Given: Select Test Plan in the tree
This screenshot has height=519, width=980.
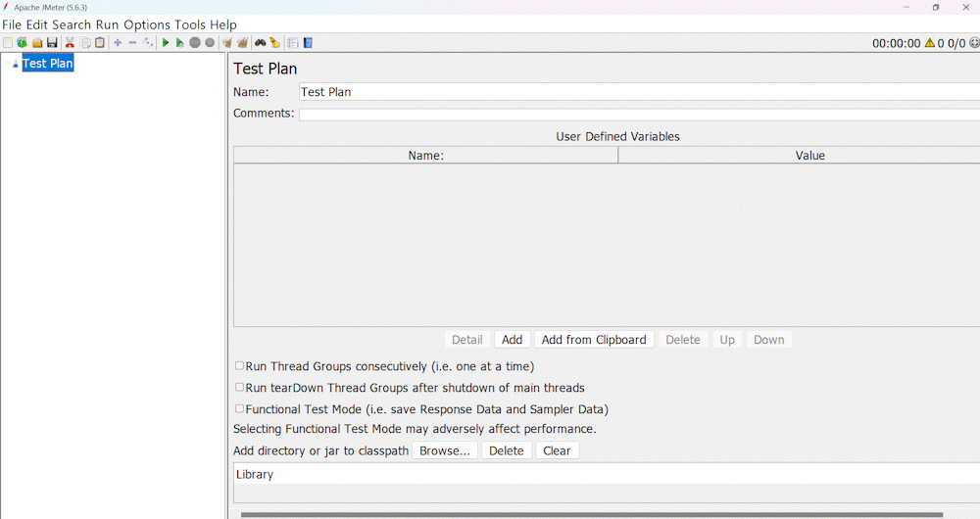Looking at the screenshot, I should pyautogui.click(x=48, y=63).
